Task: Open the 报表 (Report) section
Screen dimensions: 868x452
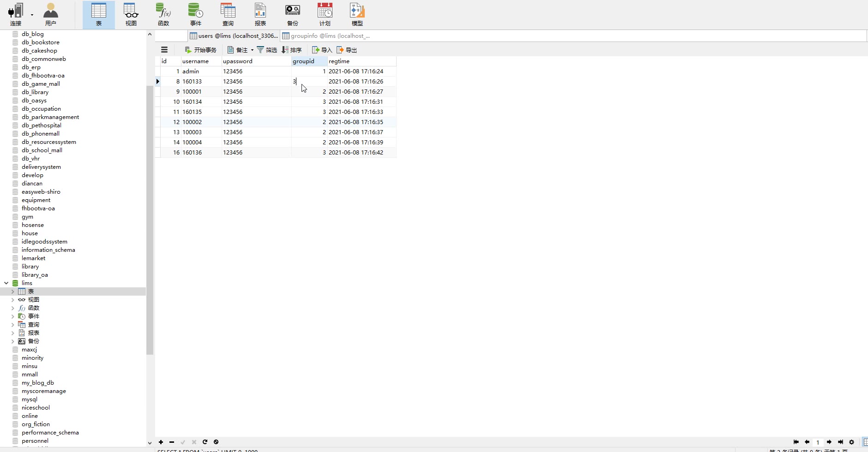Action: 260,14
